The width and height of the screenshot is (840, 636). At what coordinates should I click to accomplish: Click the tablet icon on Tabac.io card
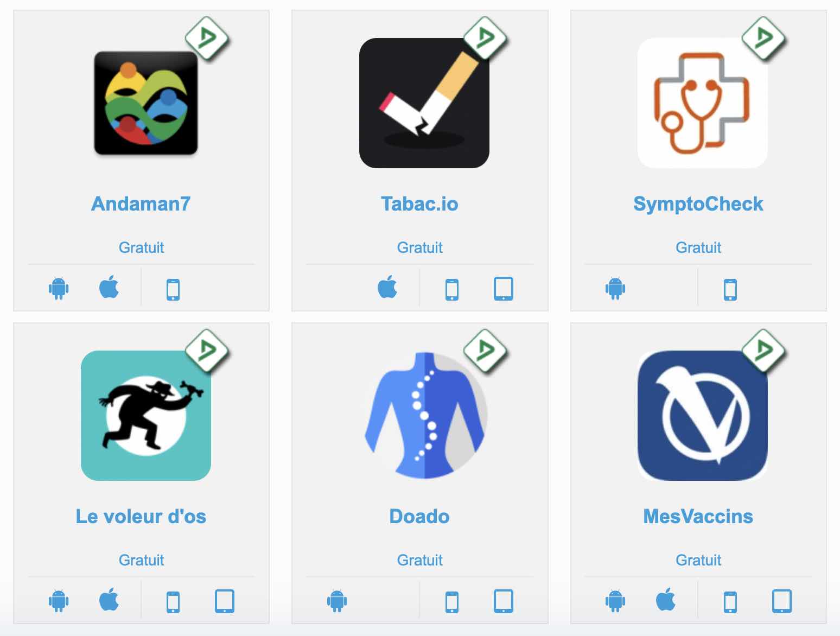click(503, 289)
